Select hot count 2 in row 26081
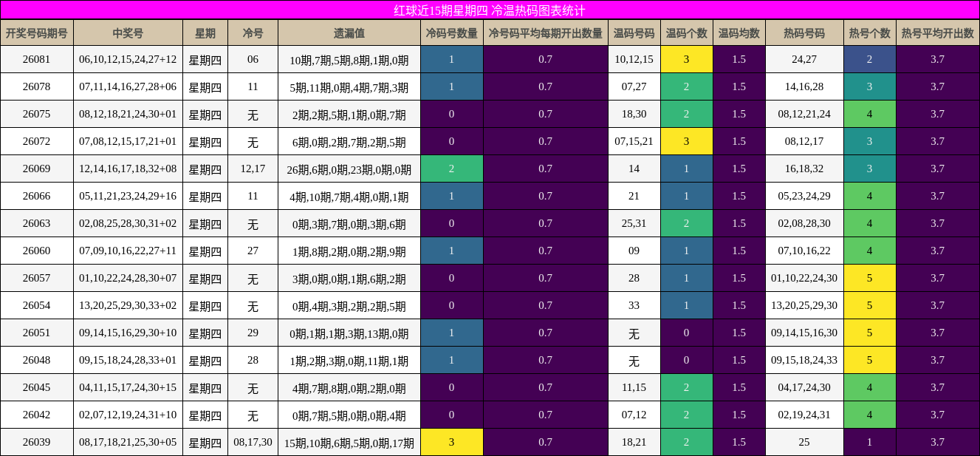The image size is (980, 456). tap(870, 59)
